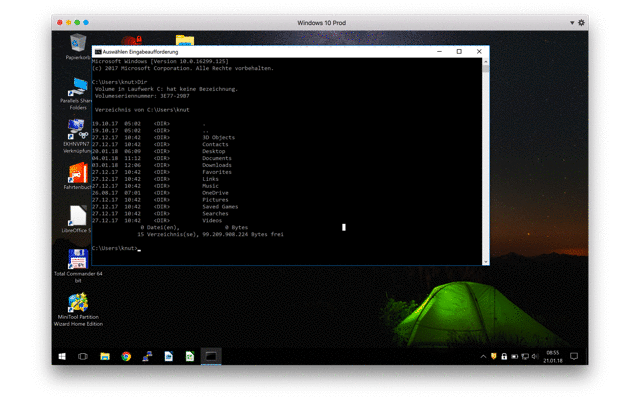Click the "Music" directory entry
Image resolution: width=640 pixels, height=400 pixels.
coord(210,186)
